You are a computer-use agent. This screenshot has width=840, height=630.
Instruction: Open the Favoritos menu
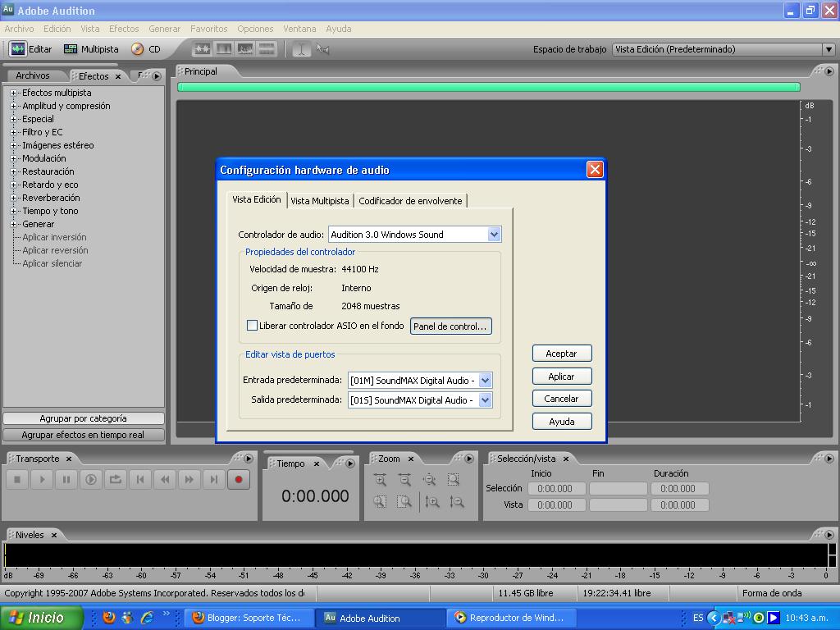click(209, 29)
